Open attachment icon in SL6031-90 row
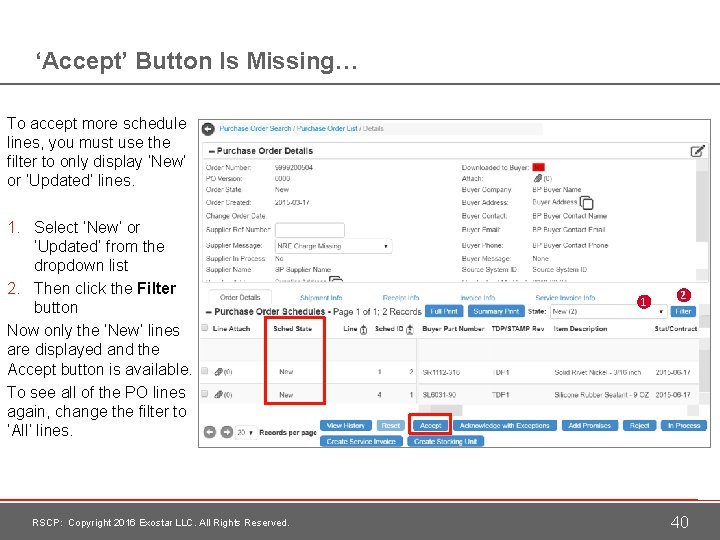 (219, 394)
